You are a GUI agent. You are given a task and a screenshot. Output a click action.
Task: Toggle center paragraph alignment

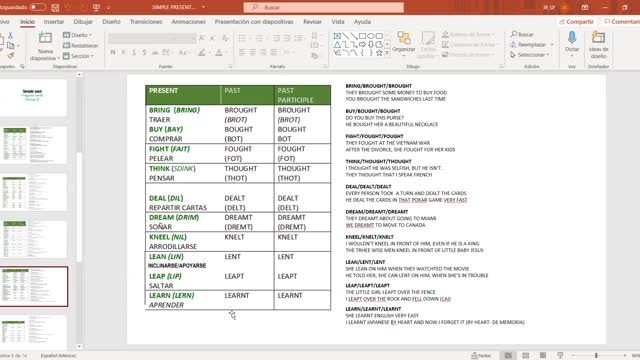point(253,52)
